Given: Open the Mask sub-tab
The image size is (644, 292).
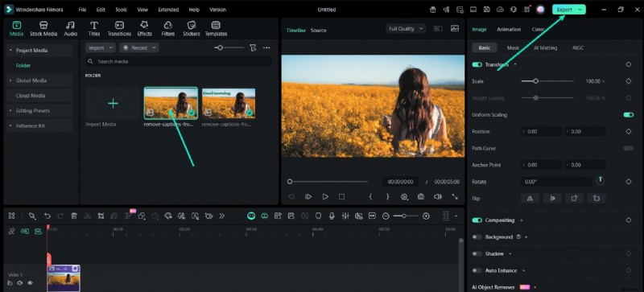Looking at the screenshot, I should click(x=513, y=48).
